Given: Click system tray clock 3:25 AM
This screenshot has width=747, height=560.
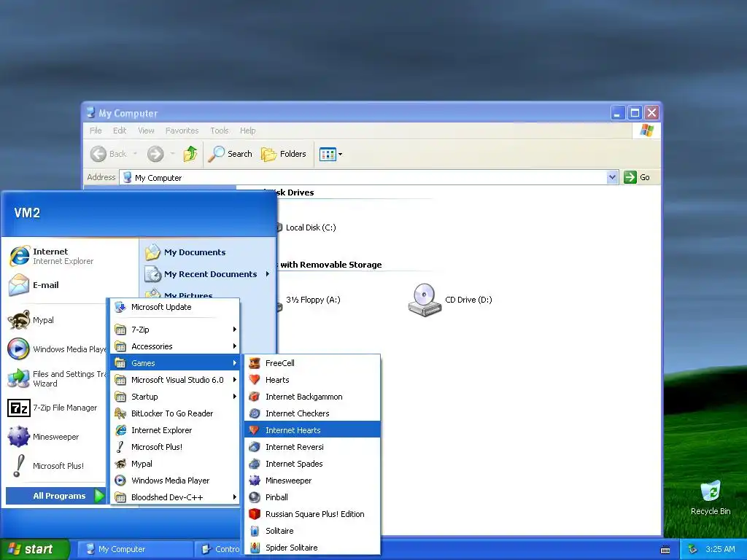Looking at the screenshot, I should point(720,549).
